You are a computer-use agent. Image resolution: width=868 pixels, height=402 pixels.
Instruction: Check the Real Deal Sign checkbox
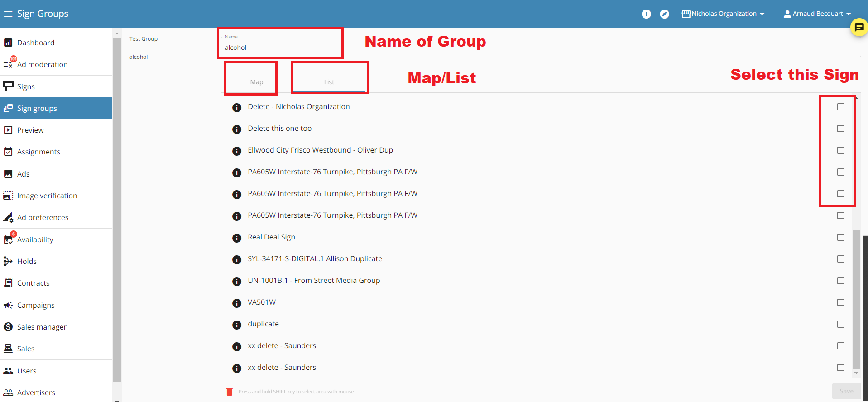tap(841, 237)
